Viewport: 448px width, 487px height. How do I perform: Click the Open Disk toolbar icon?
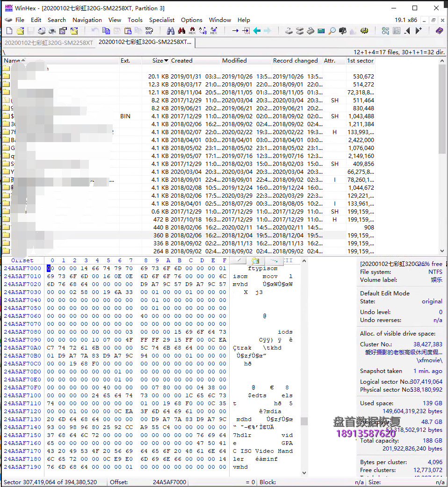tap(289, 31)
